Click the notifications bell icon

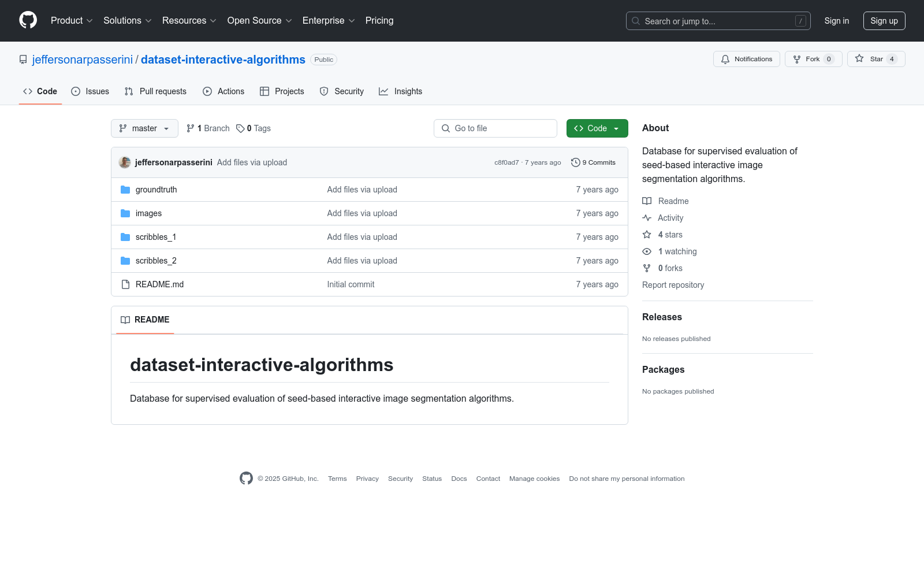click(x=725, y=59)
